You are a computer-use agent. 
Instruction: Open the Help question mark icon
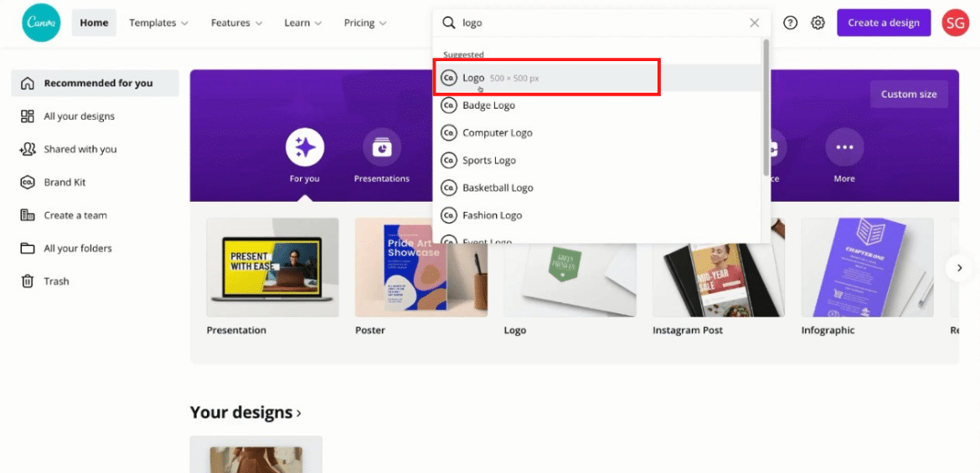click(790, 23)
